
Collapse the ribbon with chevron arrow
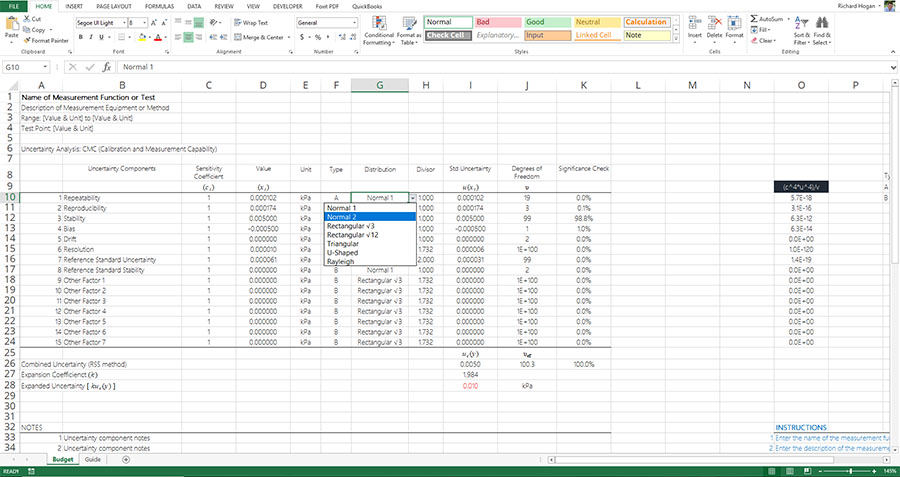click(893, 52)
